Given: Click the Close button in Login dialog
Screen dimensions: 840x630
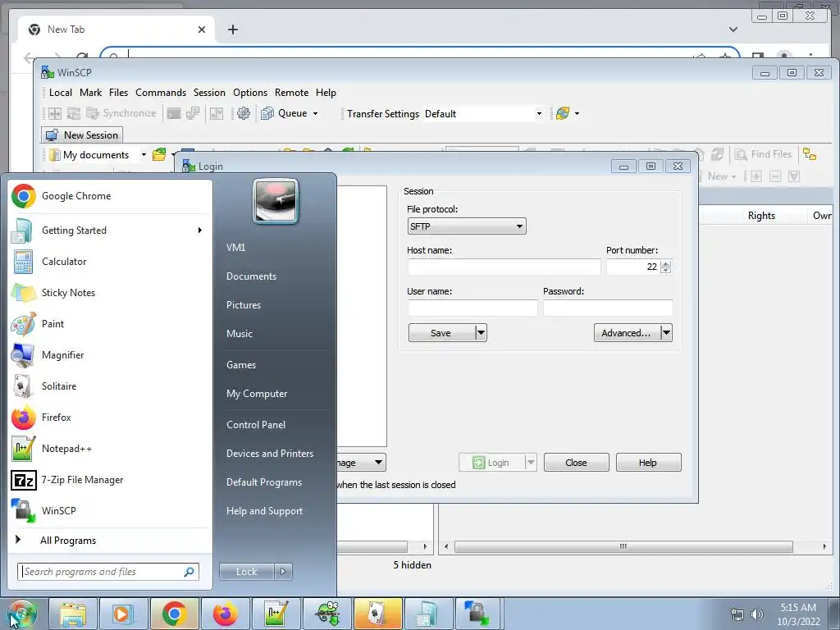Looking at the screenshot, I should click(x=577, y=463).
